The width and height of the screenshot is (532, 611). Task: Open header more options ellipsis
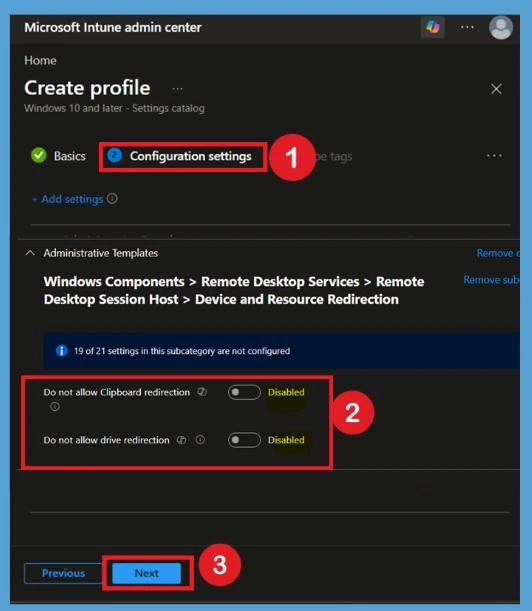467,27
